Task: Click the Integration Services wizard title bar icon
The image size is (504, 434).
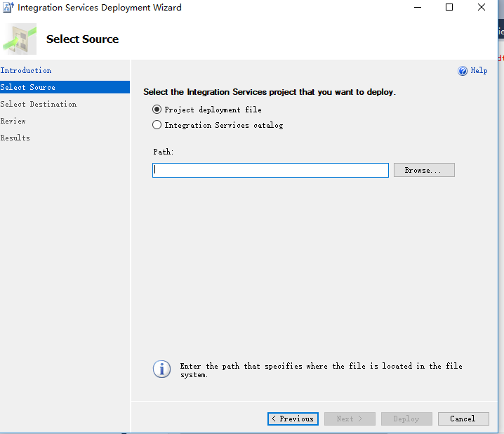Action: (x=8, y=8)
